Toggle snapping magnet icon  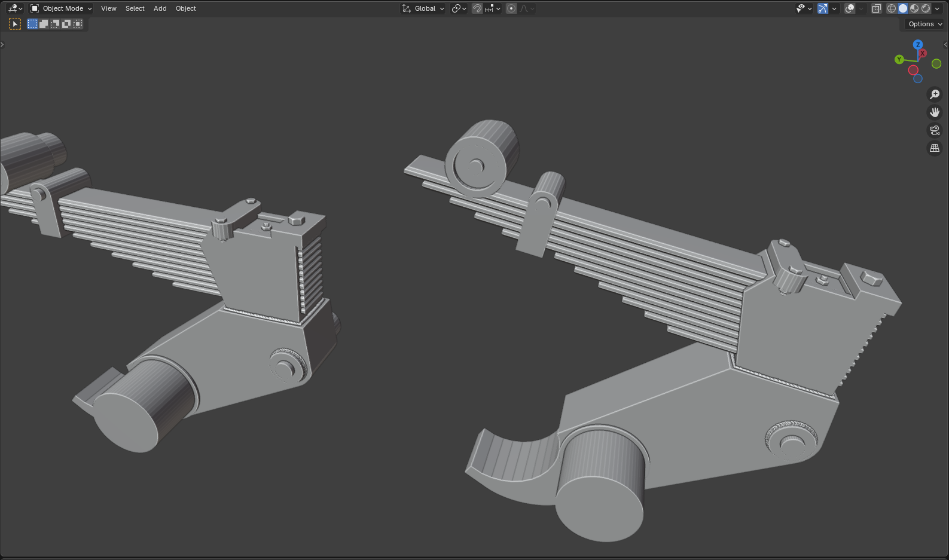477,8
